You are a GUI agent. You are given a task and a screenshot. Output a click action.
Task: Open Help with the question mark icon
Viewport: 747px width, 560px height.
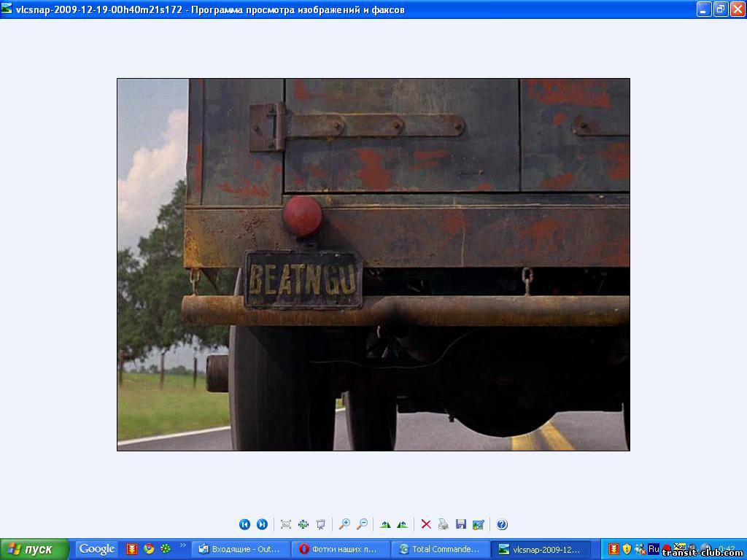[x=502, y=524]
